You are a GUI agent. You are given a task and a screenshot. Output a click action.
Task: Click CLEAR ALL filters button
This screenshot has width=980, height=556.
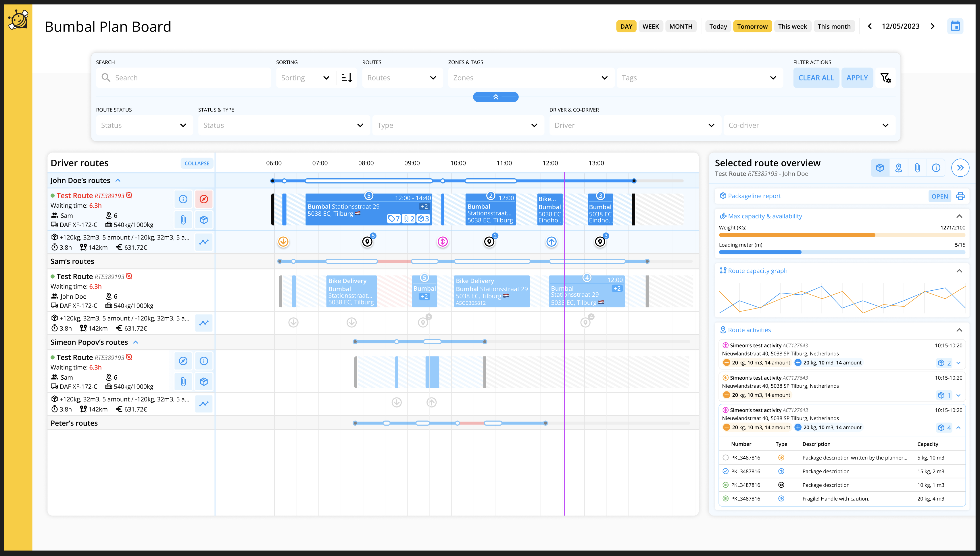coord(816,78)
